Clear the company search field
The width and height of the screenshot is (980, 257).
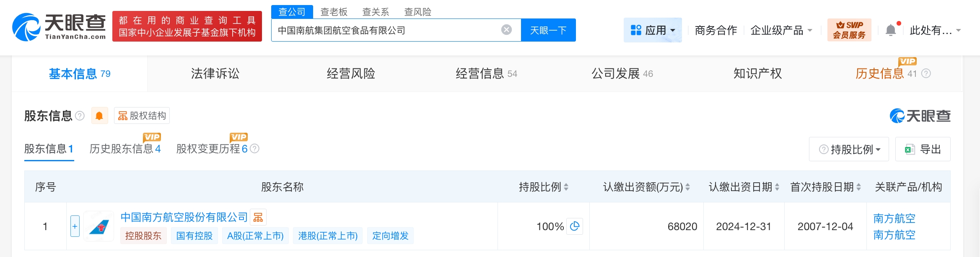coord(506,30)
